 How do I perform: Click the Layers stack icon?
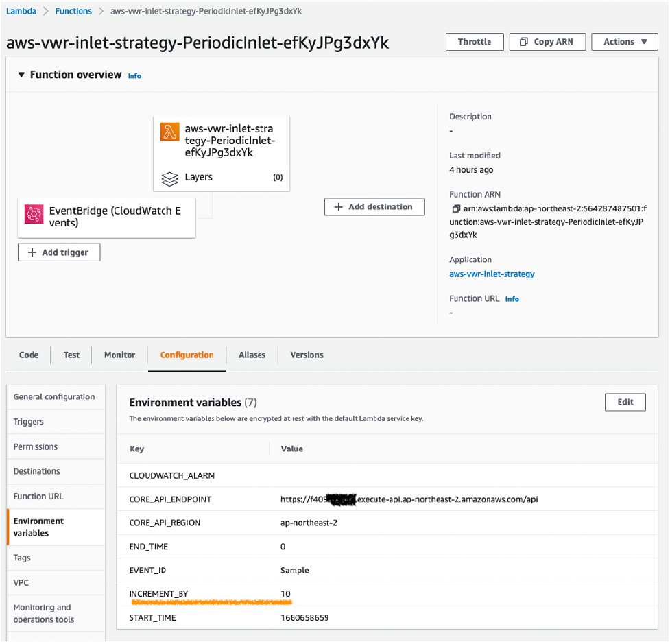[169, 178]
